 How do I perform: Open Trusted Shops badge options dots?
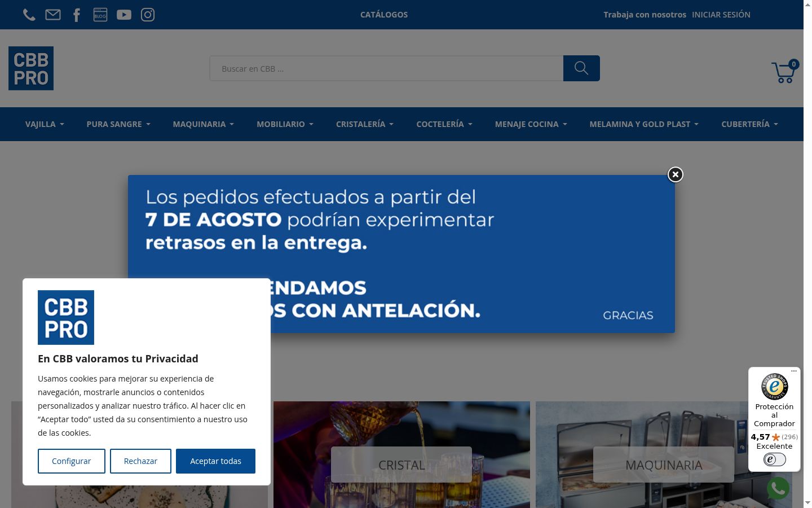(794, 371)
